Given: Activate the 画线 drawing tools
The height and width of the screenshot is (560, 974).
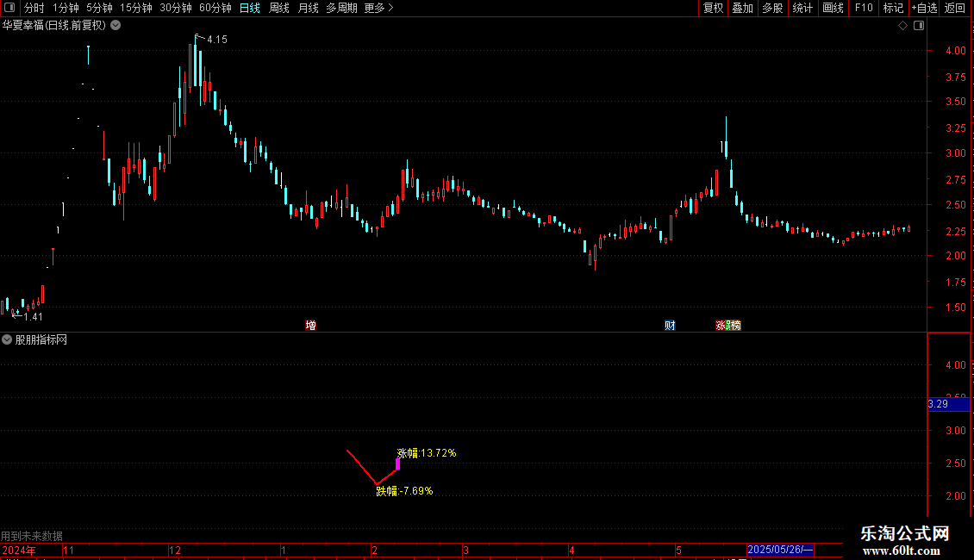Looking at the screenshot, I should click(833, 8).
